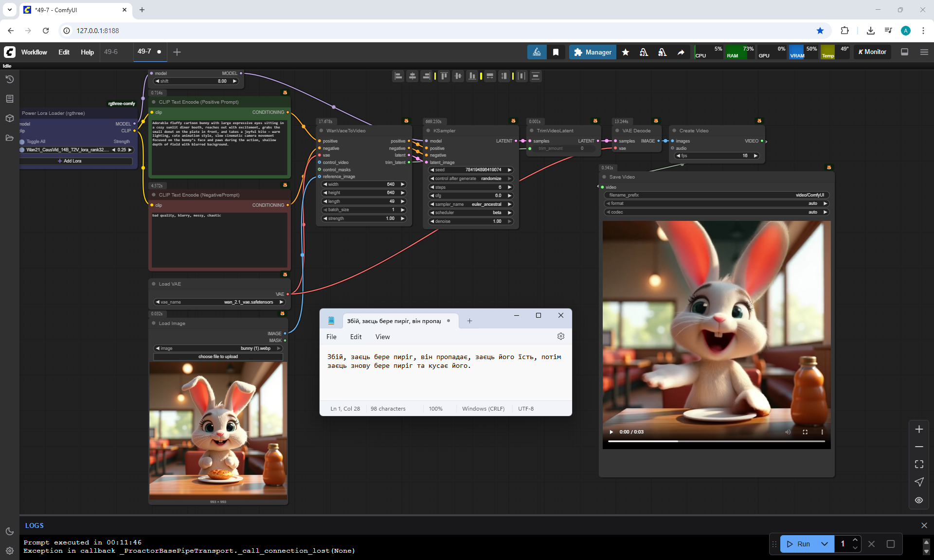Click fit view icon on canvas controls
Image resolution: width=934 pixels, height=560 pixels.
tap(918, 464)
